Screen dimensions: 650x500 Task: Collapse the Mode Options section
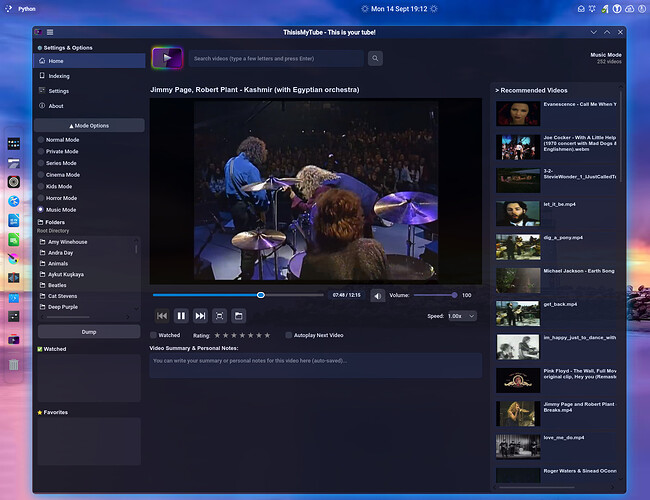tap(89, 126)
